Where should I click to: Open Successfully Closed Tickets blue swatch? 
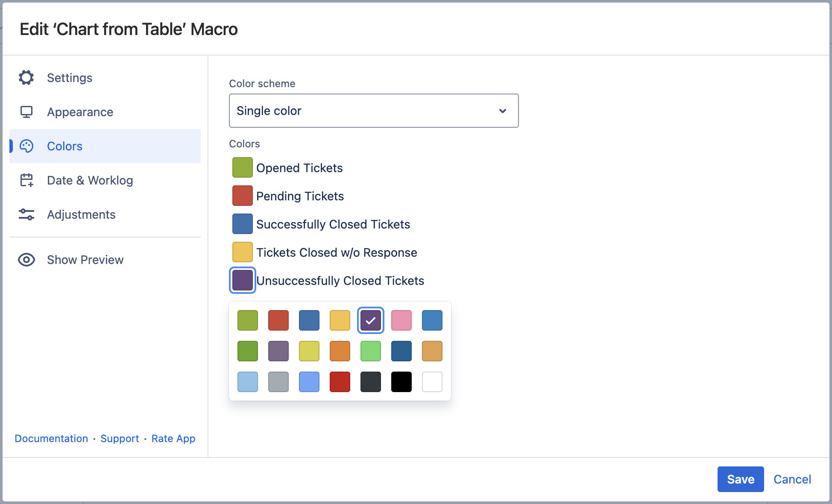point(242,224)
